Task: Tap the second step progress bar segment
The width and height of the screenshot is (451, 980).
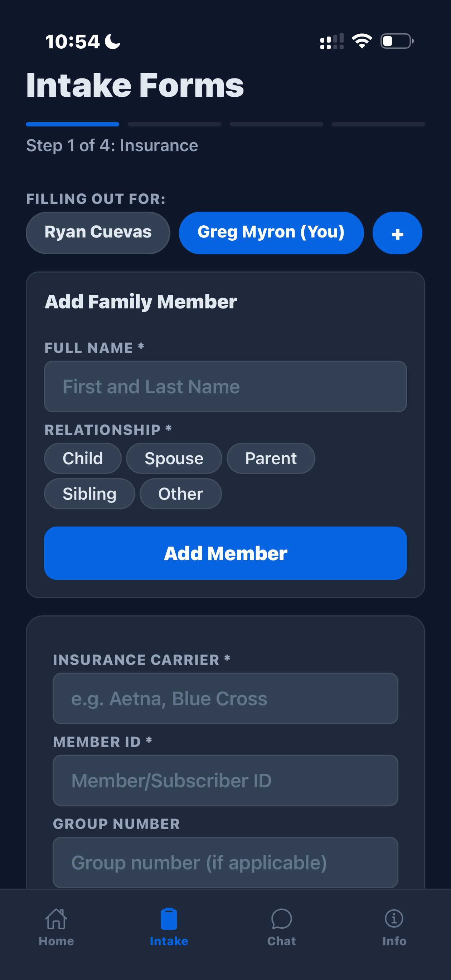Action: click(x=174, y=124)
